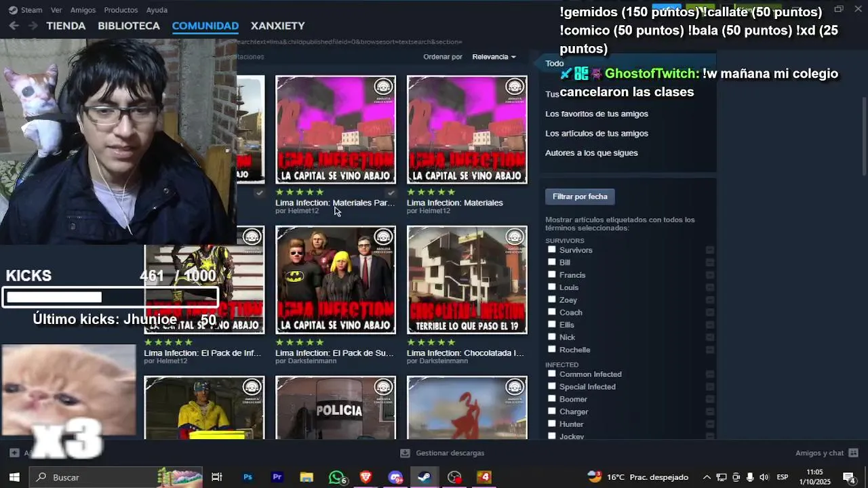This screenshot has width=868, height=488.
Task: Open the Relevancia sort dropdown
Action: [494, 57]
